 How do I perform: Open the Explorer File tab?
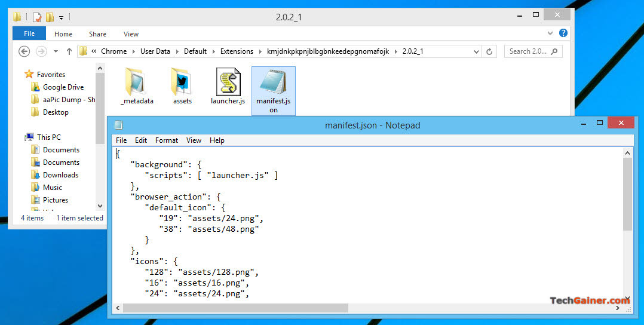pyautogui.click(x=29, y=33)
